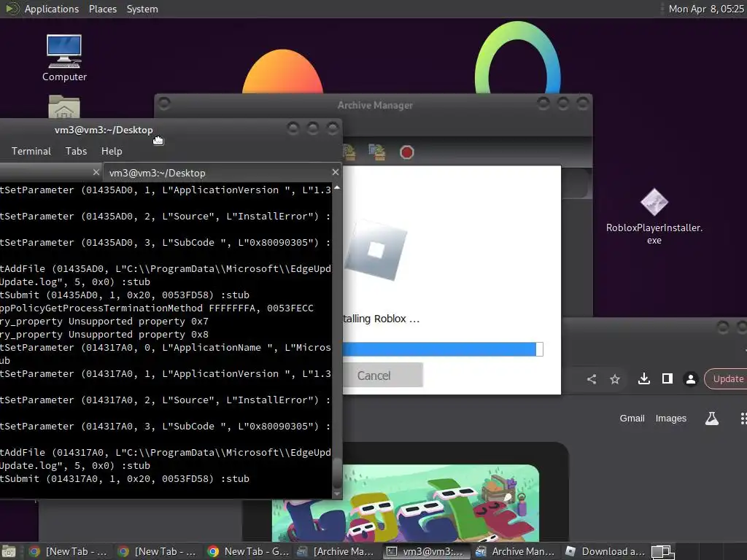Click the 'Unsupported property 0x7' terminal line
This screenshot has width=747, height=560.
pos(104,322)
